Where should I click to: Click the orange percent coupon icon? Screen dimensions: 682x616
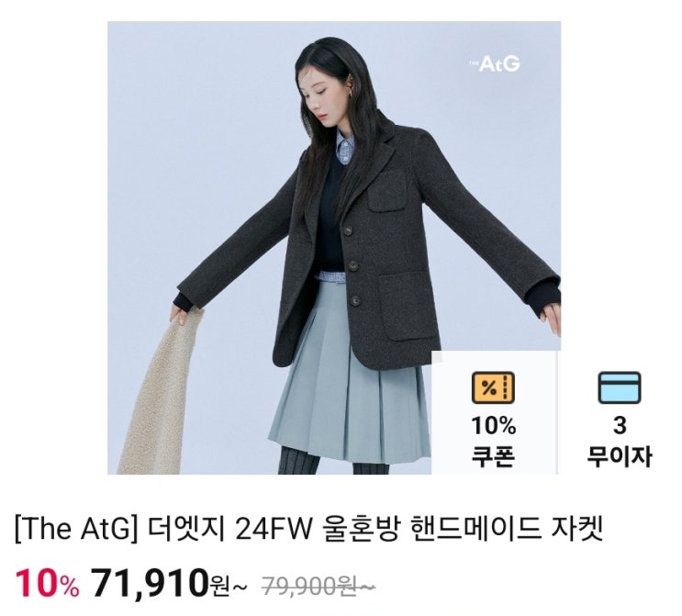[493, 387]
